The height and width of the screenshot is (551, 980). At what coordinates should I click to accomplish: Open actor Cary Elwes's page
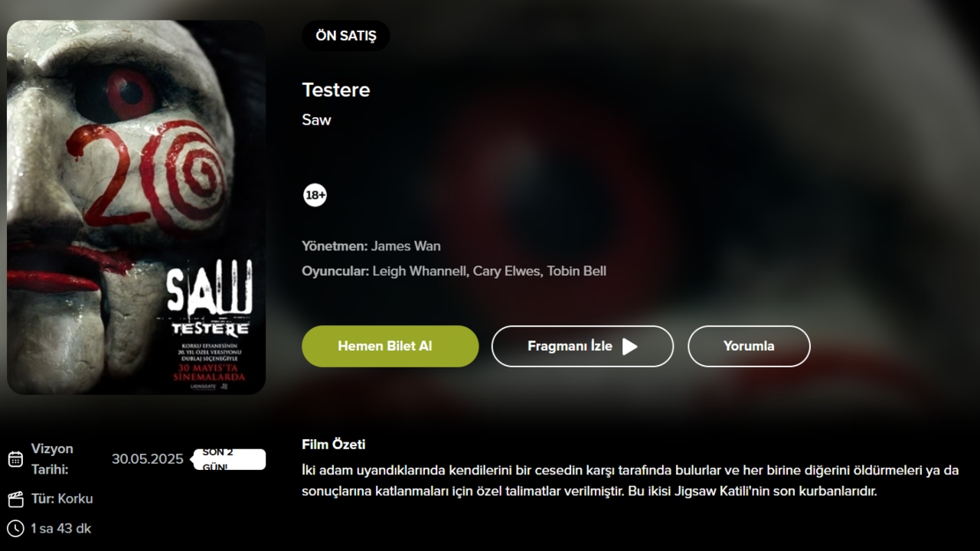pyautogui.click(x=506, y=271)
